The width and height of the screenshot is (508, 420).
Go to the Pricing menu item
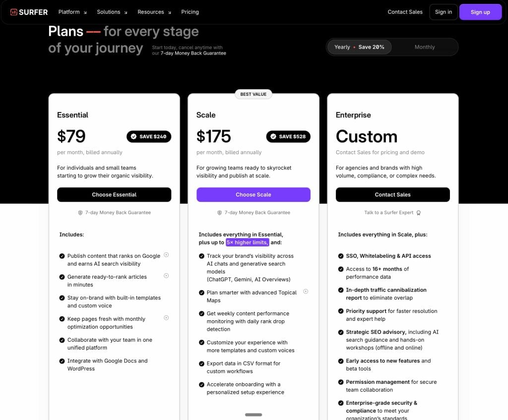click(190, 12)
